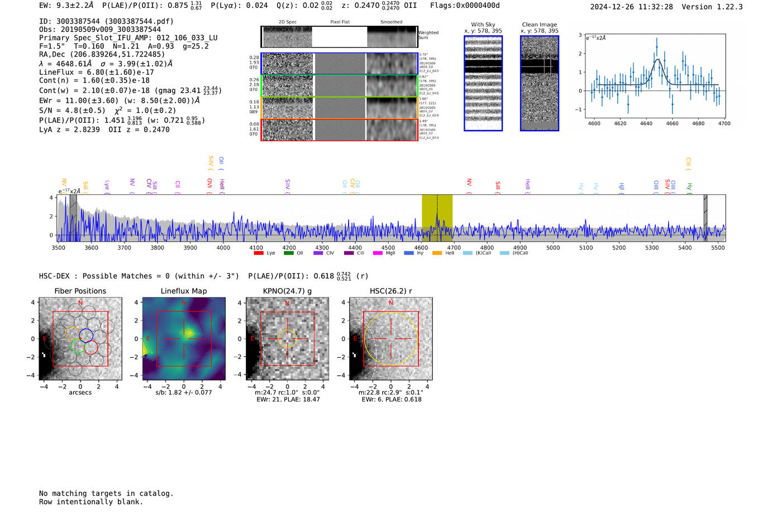Click the blue Hγ legend swatch
Screen dimensions: 782x532
(x=409, y=253)
